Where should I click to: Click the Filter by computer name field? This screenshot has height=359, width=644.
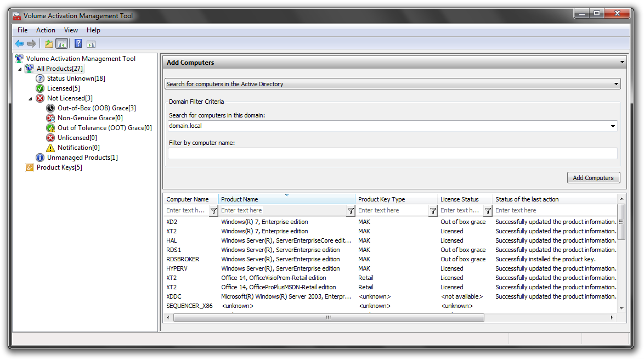(392, 153)
